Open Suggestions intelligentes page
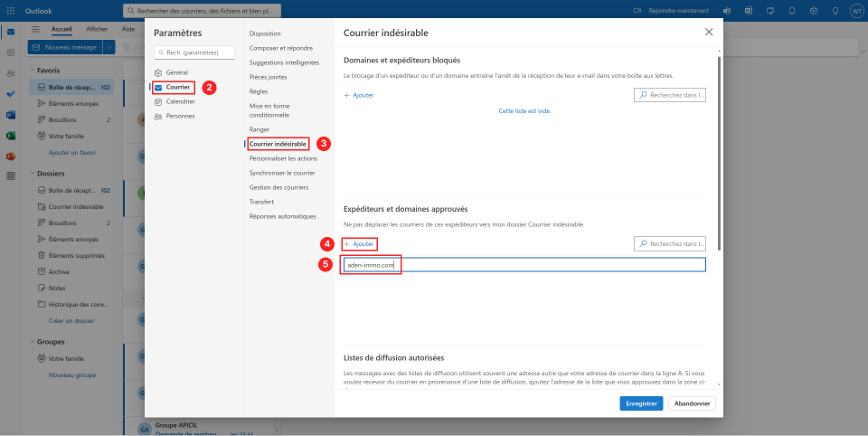 point(284,62)
